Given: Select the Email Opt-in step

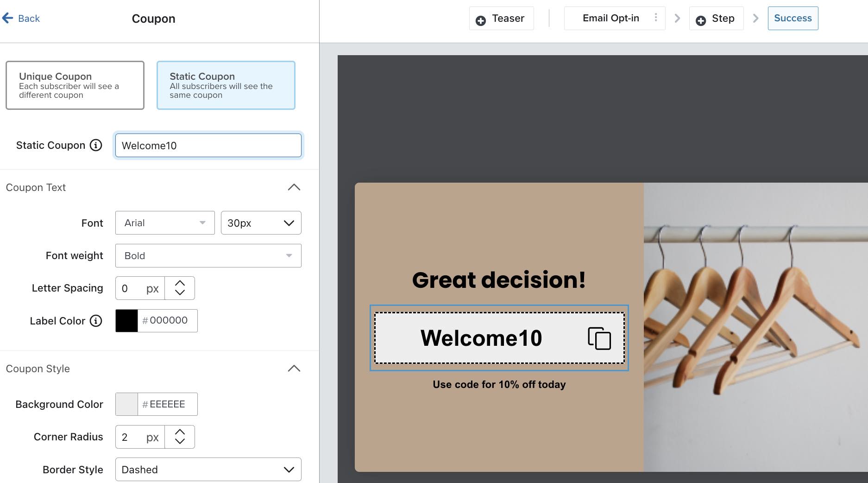Looking at the screenshot, I should (611, 18).
